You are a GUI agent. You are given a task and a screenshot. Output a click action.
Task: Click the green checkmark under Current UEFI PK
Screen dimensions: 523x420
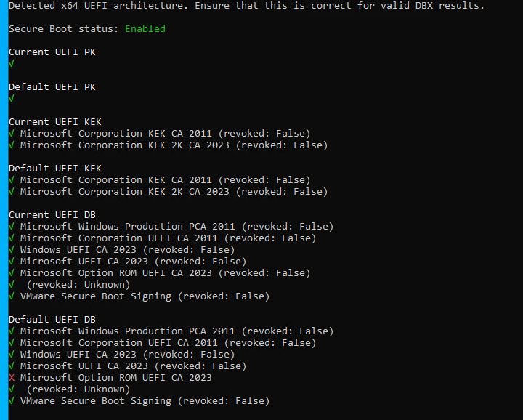(x=12, y=64)
